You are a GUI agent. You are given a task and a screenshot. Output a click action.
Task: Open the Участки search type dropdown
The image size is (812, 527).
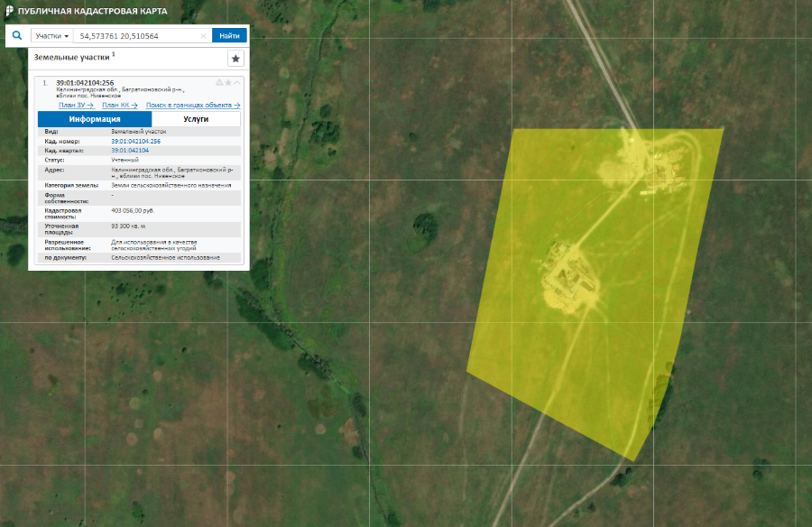[52, 36]
